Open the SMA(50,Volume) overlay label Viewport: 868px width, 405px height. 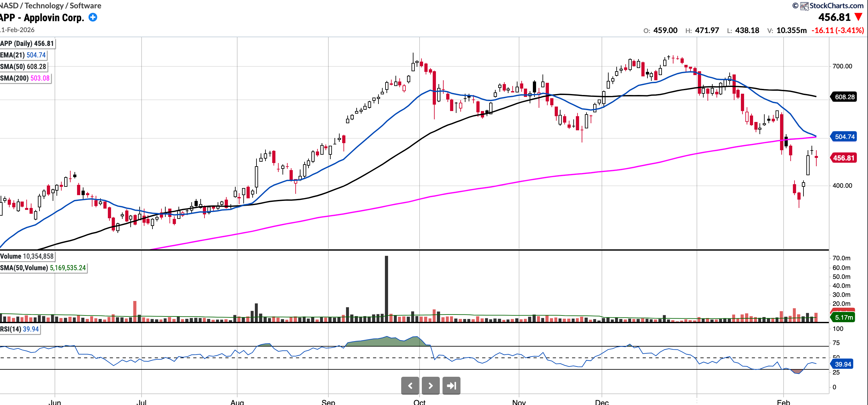[43, 268]
